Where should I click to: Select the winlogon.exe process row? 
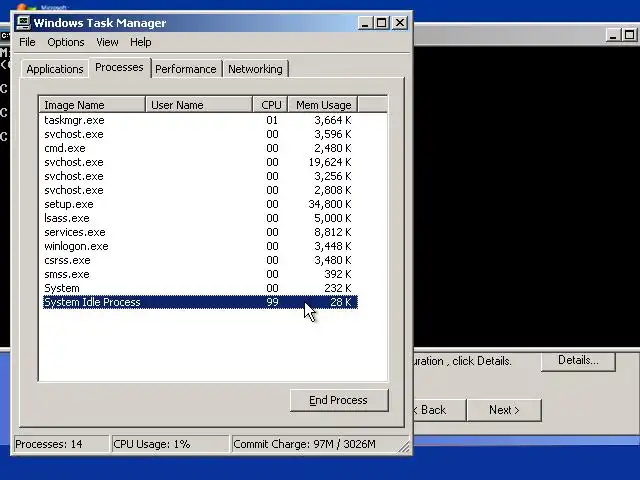coord(200,246)
